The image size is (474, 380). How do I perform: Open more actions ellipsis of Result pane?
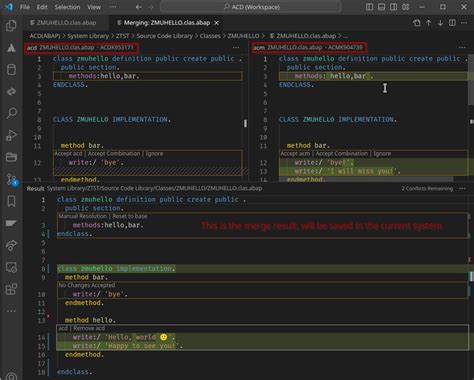(462, 189)
